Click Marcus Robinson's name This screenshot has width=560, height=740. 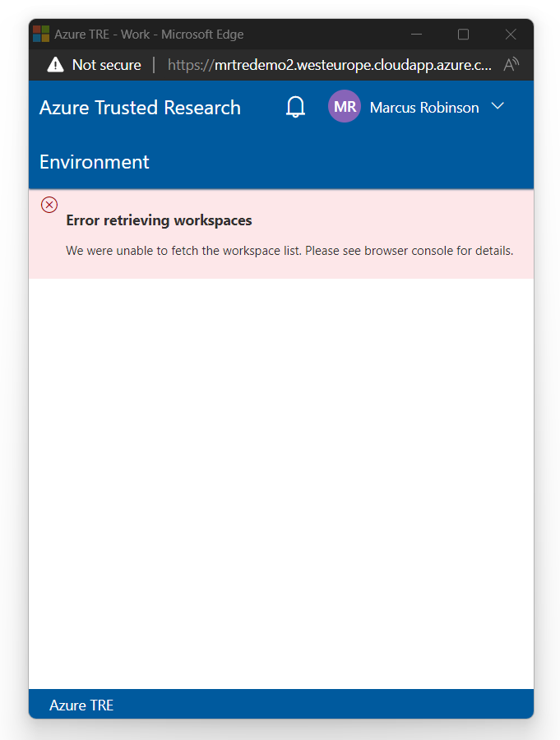423,107
